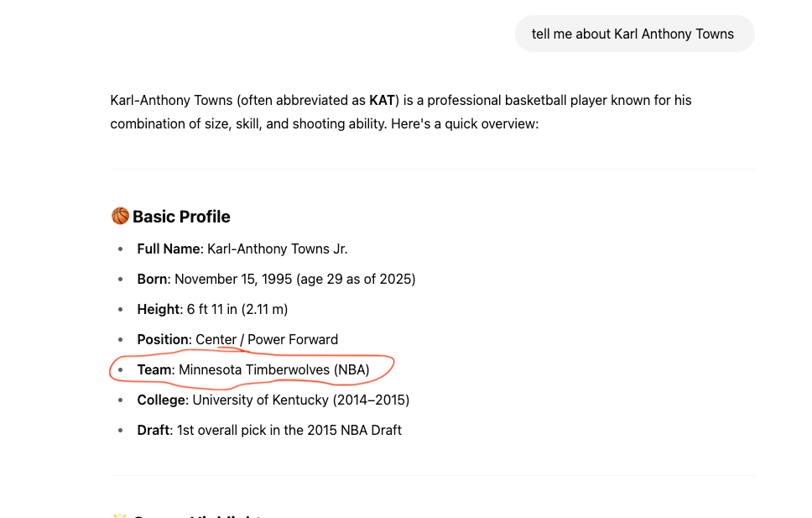
Task: Click the intro line about size, skill, shooting
Action: point(325,124)
